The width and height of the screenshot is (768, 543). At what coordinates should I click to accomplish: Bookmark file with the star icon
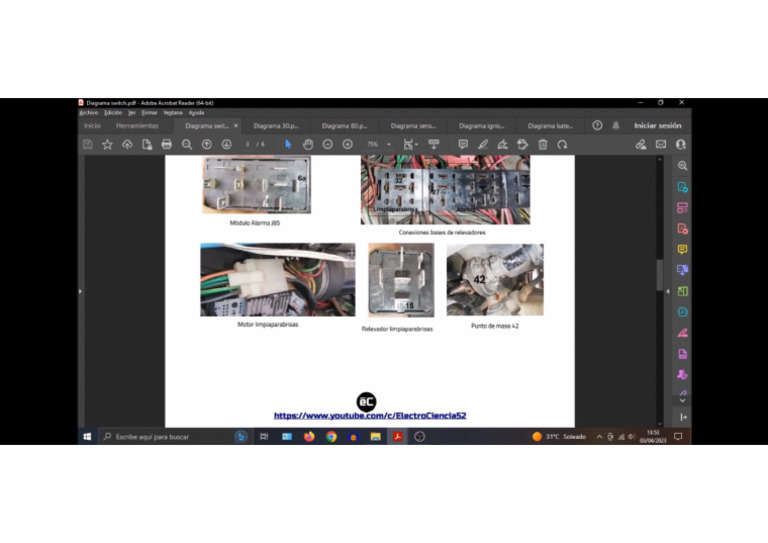107,144
